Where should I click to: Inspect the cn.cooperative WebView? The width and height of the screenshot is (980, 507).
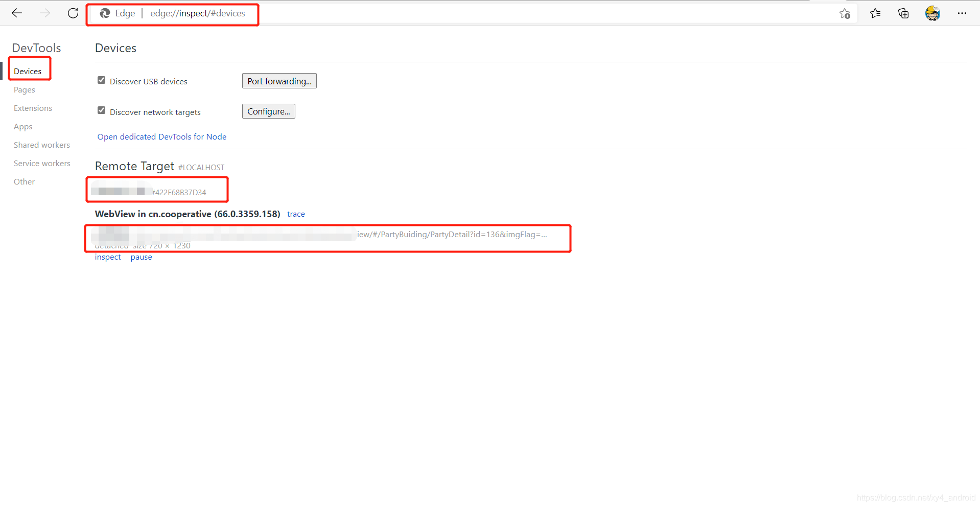[x=107, y=257]
